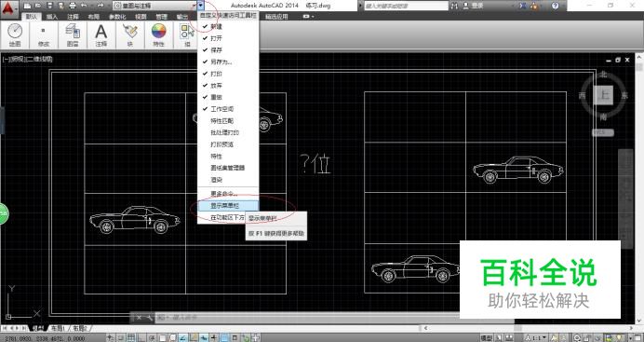This screenshot has height=342, width=644.
Task: Open the 特性 (Properties) color wheel panel
Action: (x=158, y=34)
